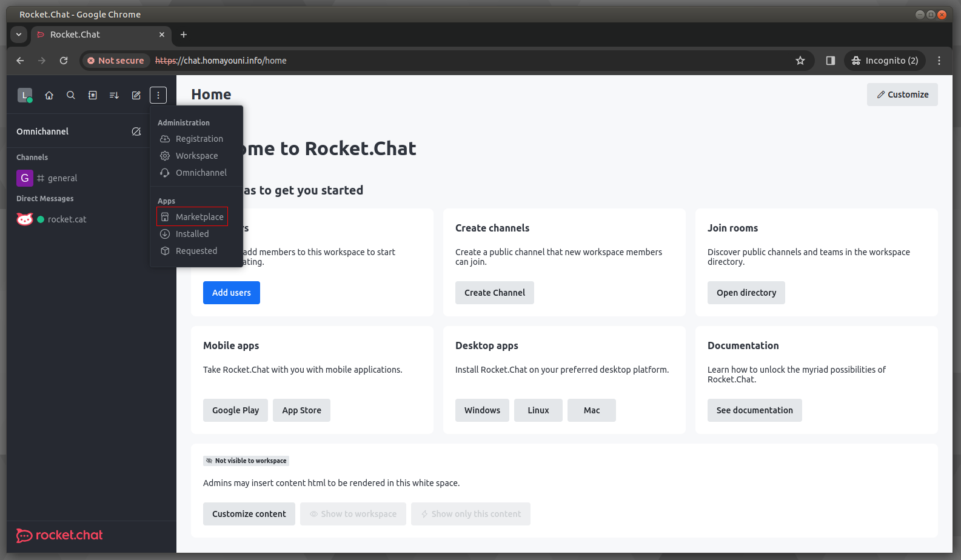Toggle Omnichannel availability icon
This screenshot has width=961, height=560.
pos(136,132)
